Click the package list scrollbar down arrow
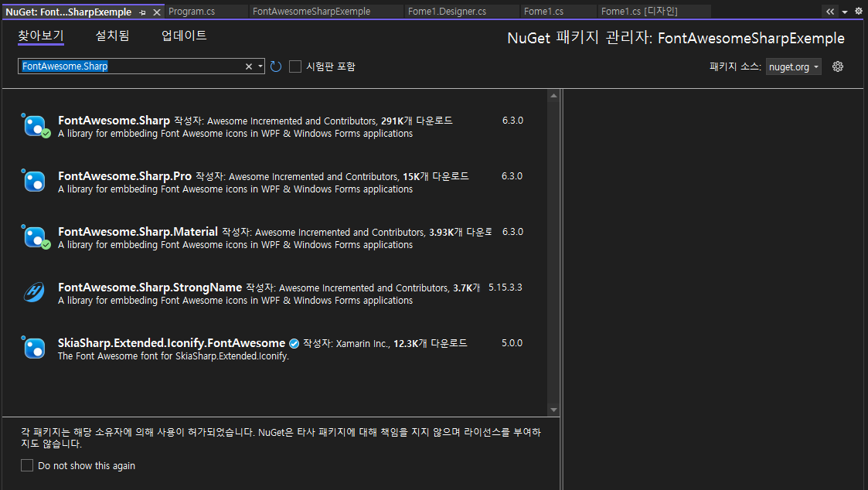This screenshot has height=490, width=868. coord(553,410)
